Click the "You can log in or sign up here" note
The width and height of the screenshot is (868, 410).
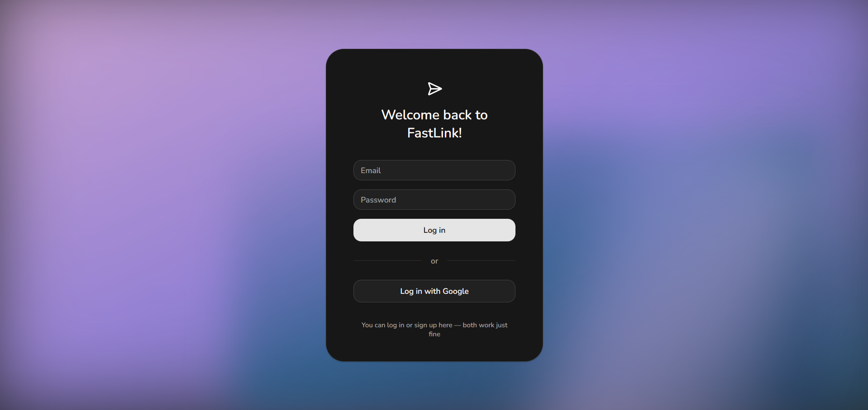tap(407, 325)
